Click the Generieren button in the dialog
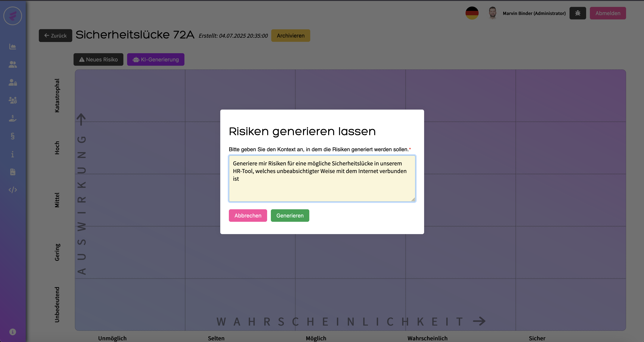This screenshot has width=644, height=342. pyautogui.click(x=290, y=215)
